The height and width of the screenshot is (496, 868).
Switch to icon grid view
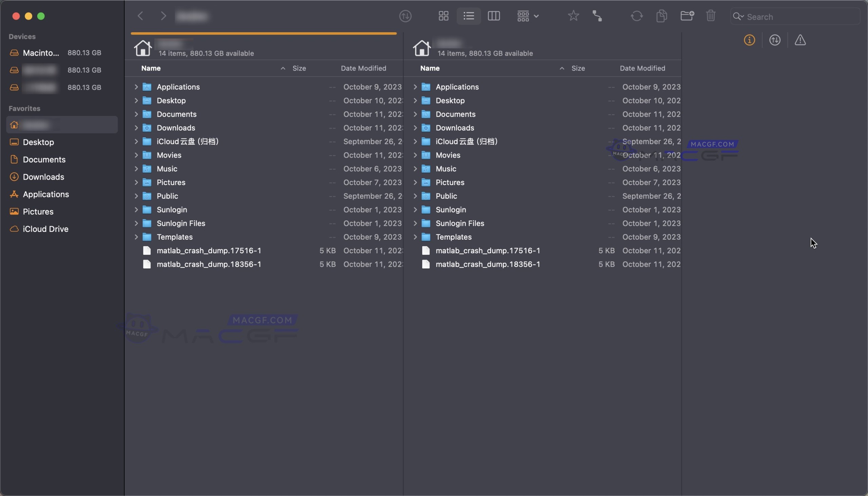coord(443,16)
